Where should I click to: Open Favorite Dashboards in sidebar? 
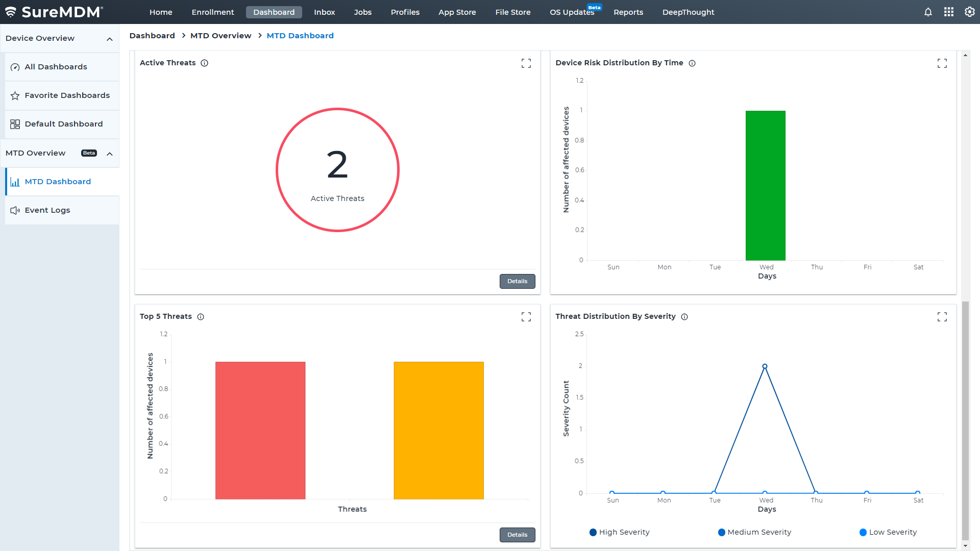(x=62, y=95)
